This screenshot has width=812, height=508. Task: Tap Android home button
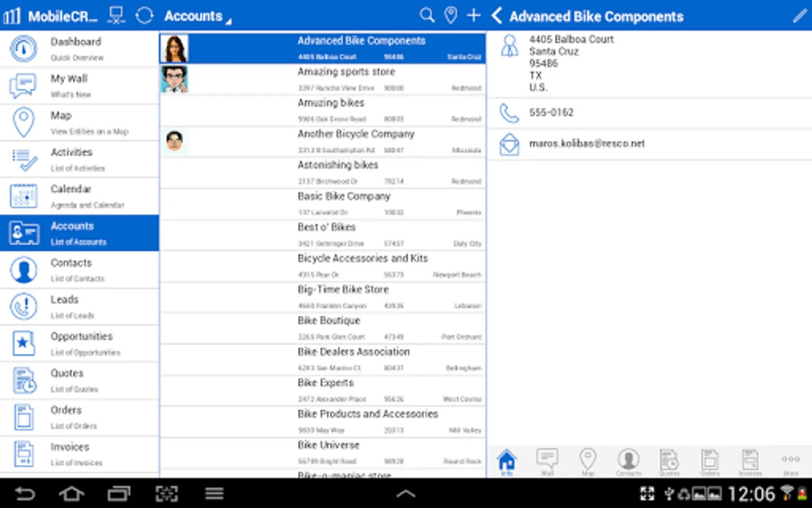72,494
